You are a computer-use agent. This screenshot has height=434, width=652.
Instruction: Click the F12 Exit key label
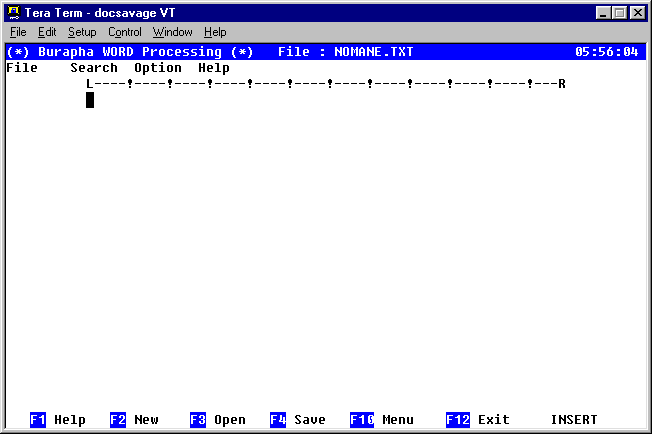[x=477, y=419]
